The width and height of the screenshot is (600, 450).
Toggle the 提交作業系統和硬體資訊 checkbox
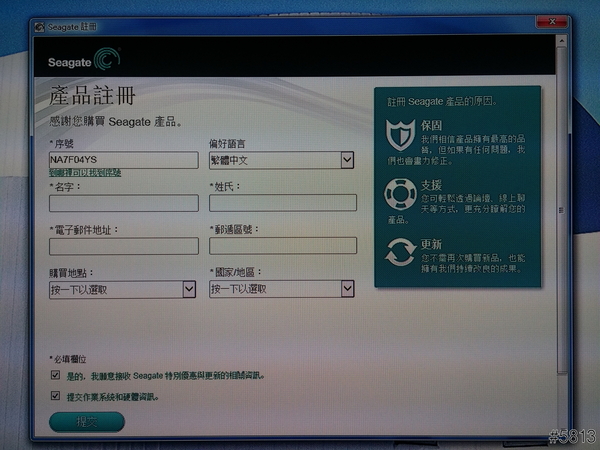55,395
